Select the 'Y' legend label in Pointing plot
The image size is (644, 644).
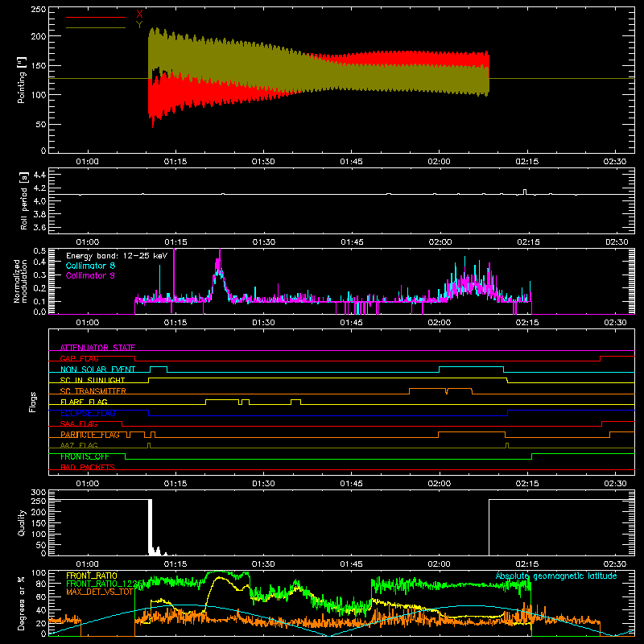point(139,25)
